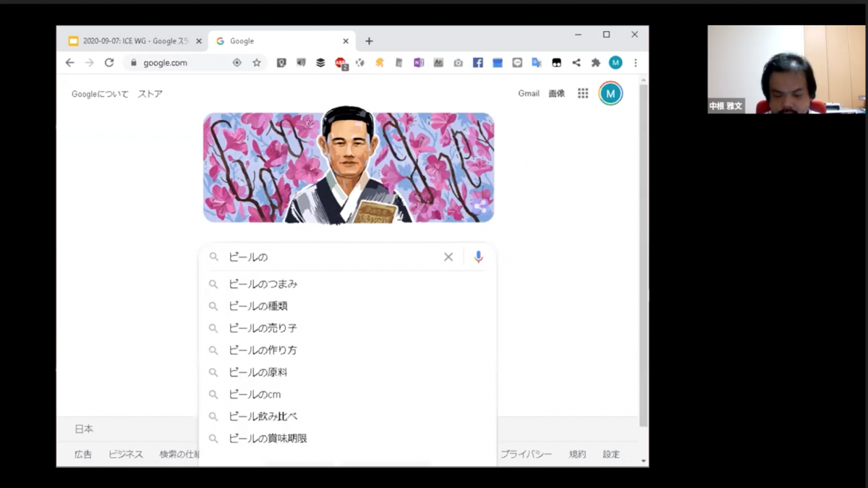This screenshot has height=488, width=868.
Task: Pick the suggestion ビールの賞味期限
Action: tap(348, 438)
